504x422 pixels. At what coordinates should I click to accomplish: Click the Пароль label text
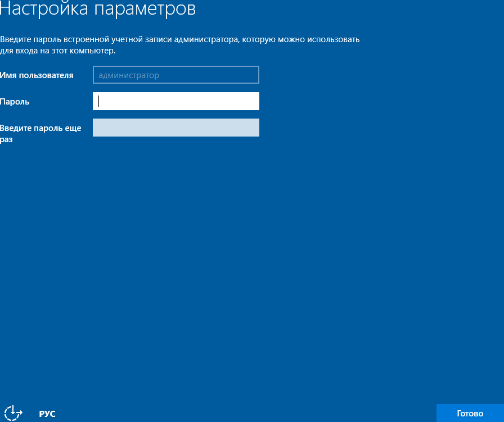15,102
